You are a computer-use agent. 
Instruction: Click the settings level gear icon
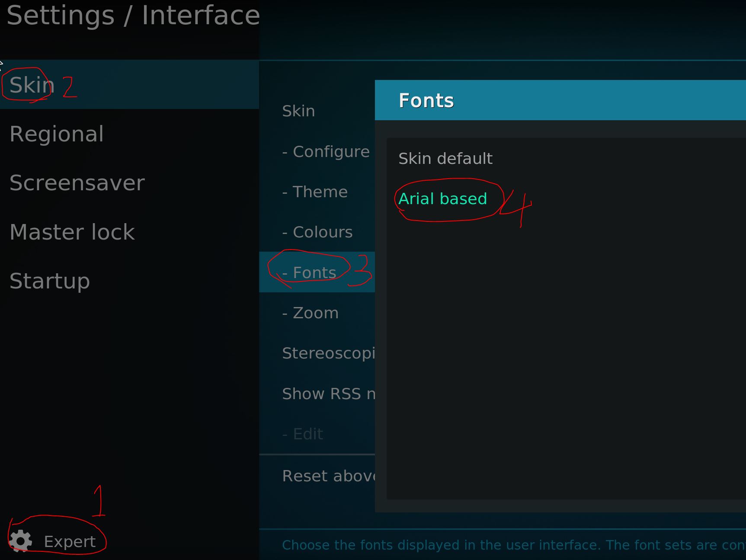point(20,541)
